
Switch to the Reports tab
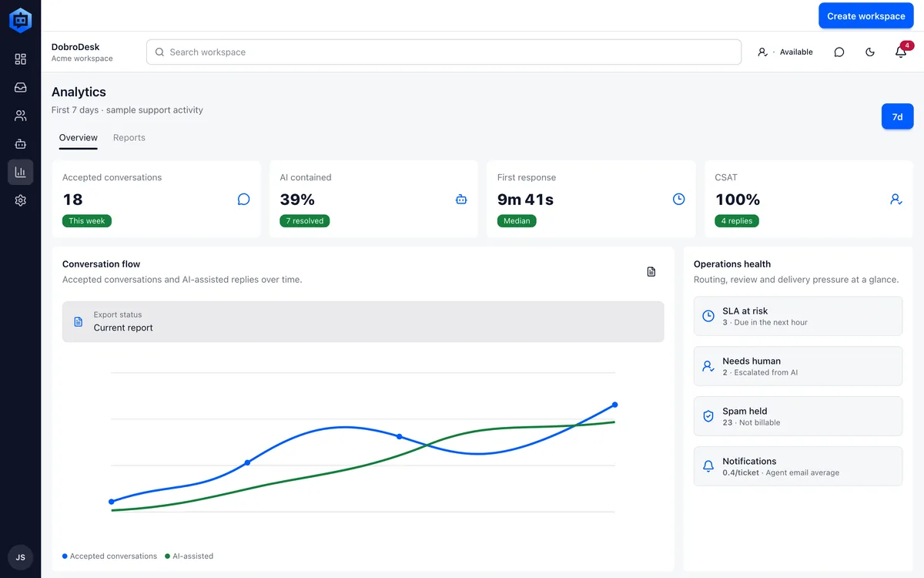coord(129,137)
